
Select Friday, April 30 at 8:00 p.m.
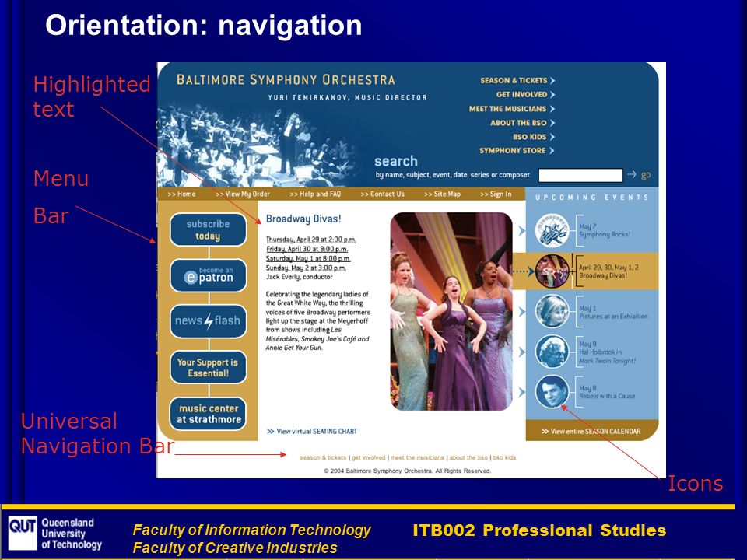307,249
